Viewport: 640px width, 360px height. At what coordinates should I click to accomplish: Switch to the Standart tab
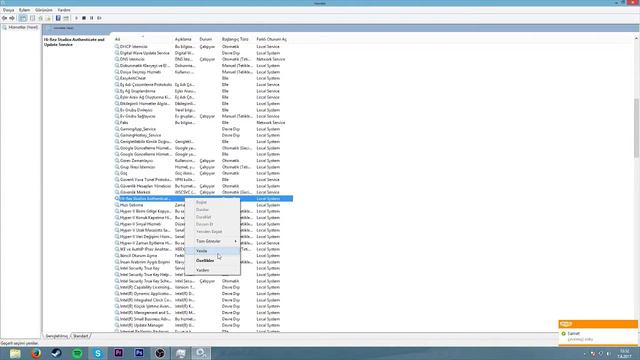pyautogui.click(x=81, y=336)
